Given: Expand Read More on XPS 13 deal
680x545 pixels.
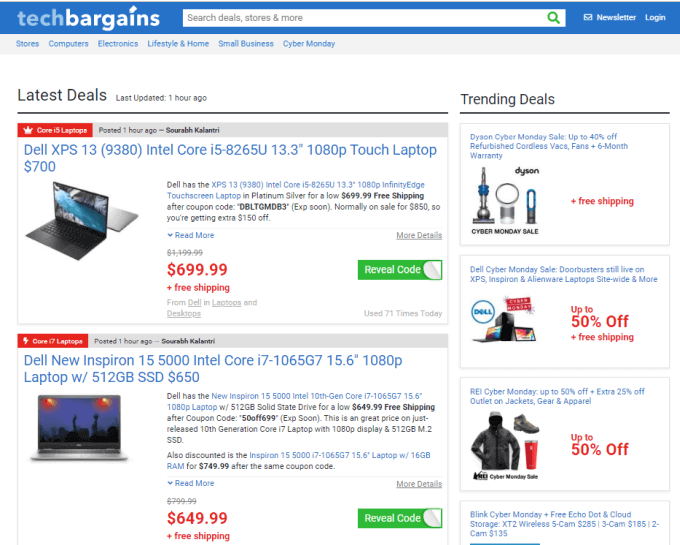Looking at the screenshot, I should tap(191, 235).
